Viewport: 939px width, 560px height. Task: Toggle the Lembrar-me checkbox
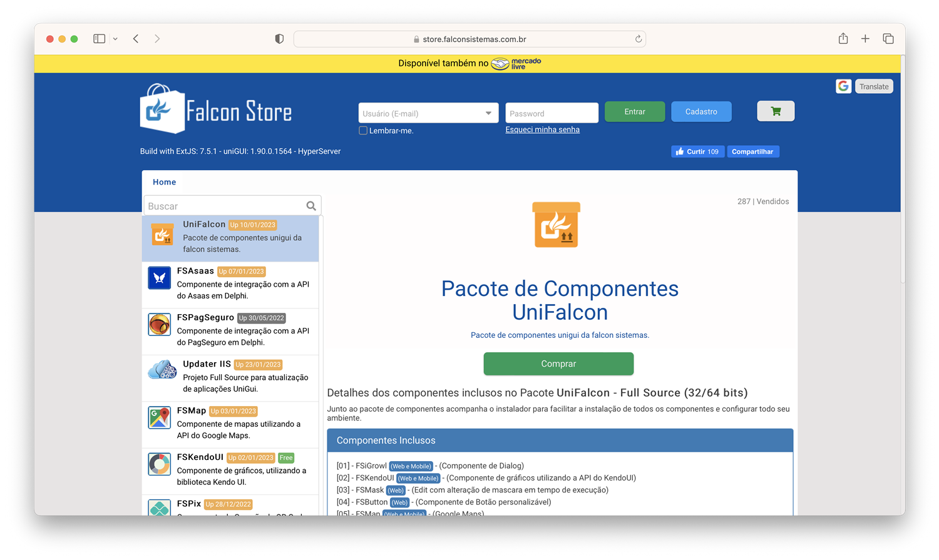362,130
